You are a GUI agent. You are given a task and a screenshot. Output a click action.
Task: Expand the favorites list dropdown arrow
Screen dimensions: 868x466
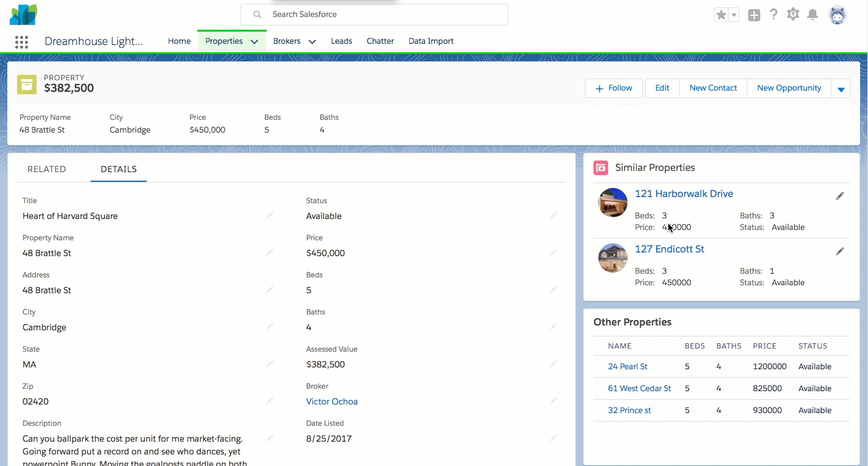click(734, 15)
